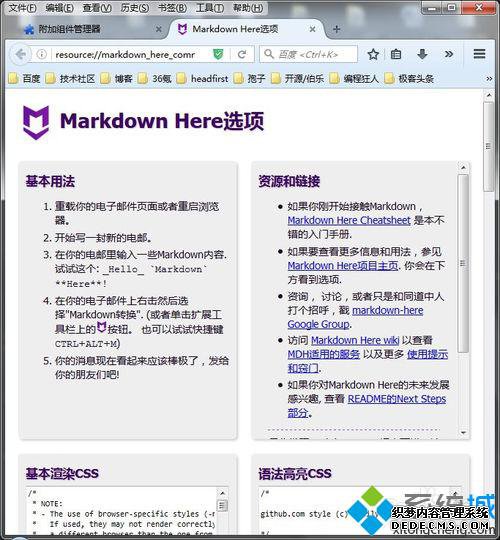The image size is (500, 540).
Task: Expand the toolbar overflow chevron
Action: [x=449, y=54]
